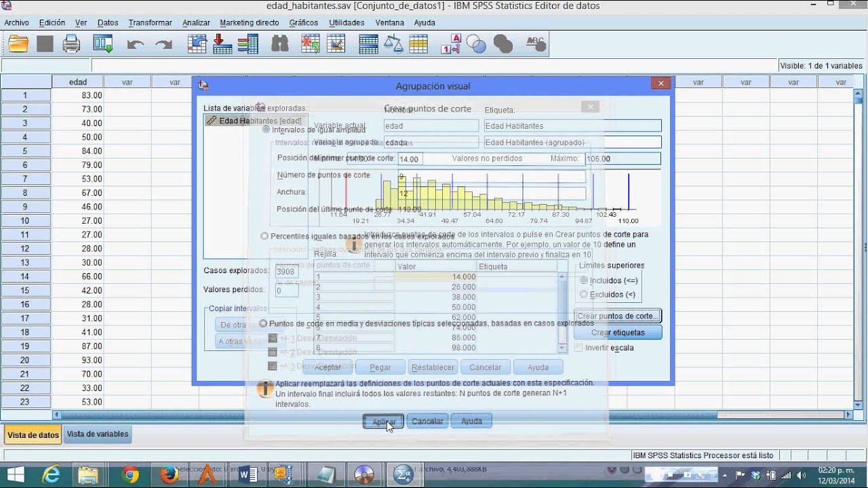Image resolution: width=868 pixels, height=488 pixels.
Task: Click the Crear etiquetas button
Action: (x=618, y=333)
